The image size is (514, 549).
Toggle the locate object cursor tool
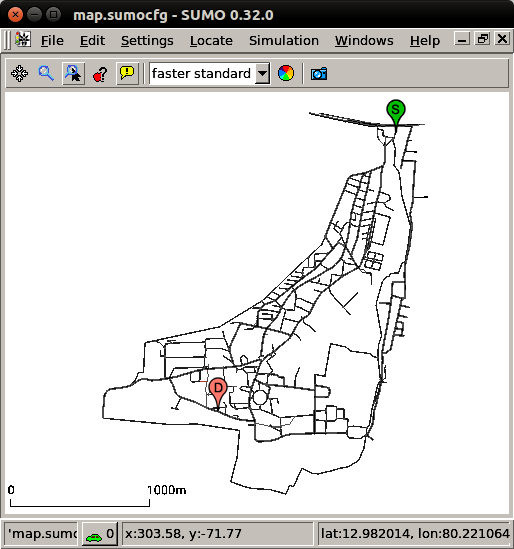[73, 74]
